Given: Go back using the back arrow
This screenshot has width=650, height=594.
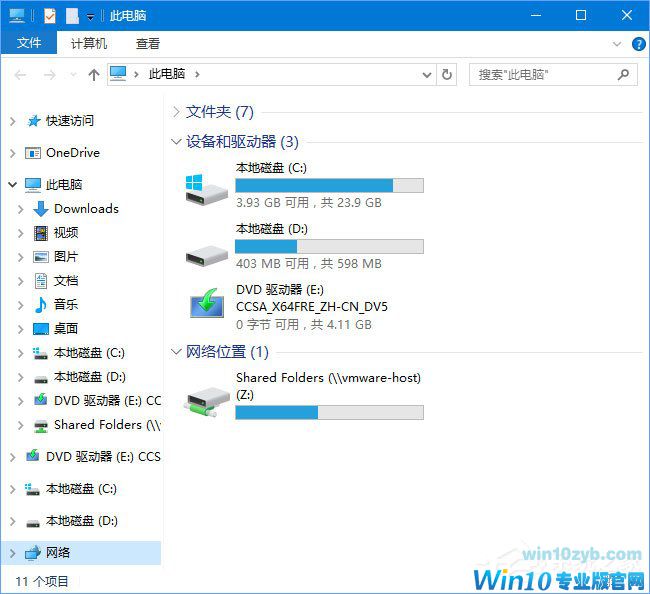Looking at the screenshot, I should click(20, 75).
